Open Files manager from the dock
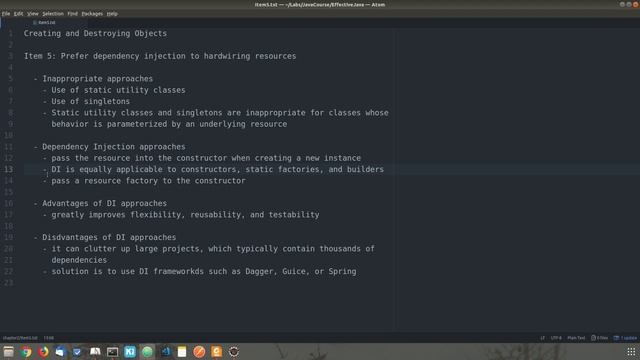The height and width of the screenshot is (360, 640). [x=9, y=351]
